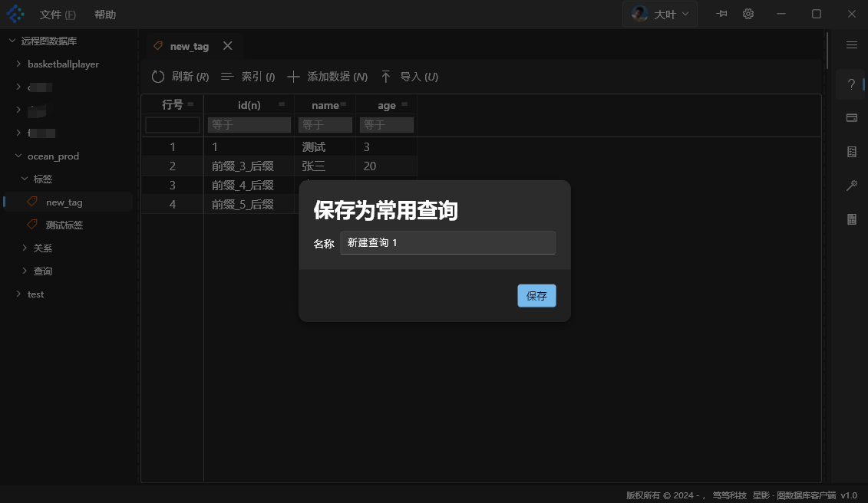The image size is (868, 503).
Task: Click the cell 前缀_4_后缀
Action: tap(249, 186)
